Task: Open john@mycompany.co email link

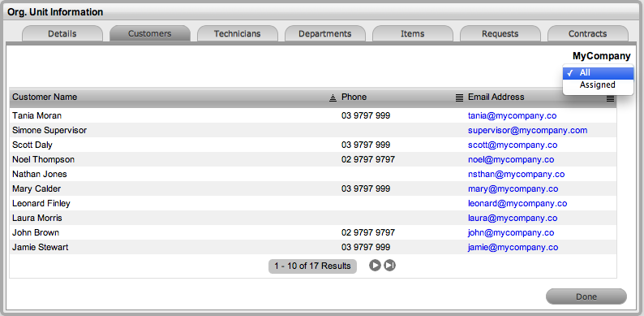Action: [x=511, y=233]
